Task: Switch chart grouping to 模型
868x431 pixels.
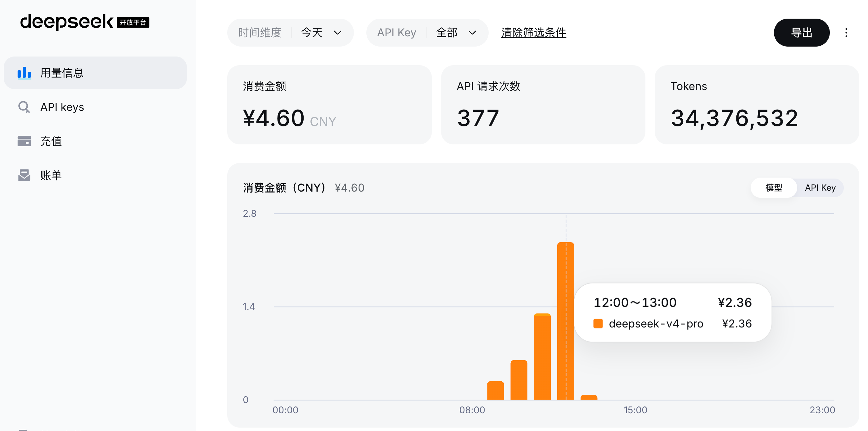Action: (x=773, y=188)
